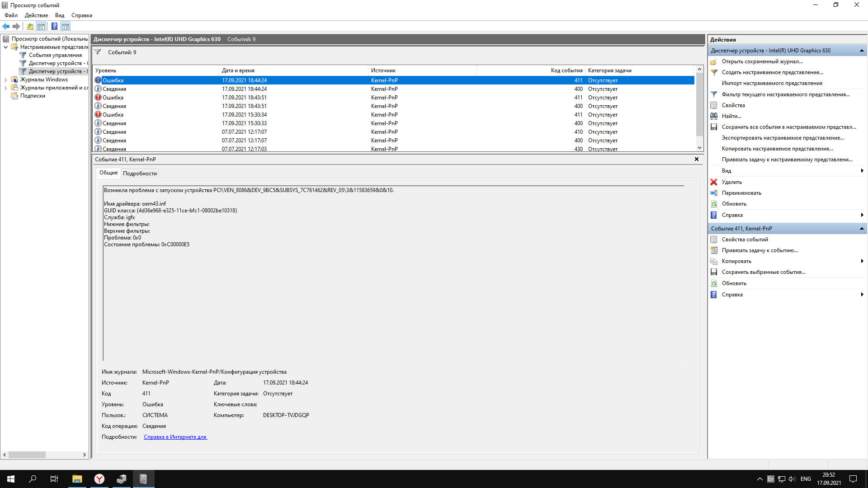This screenshot has height=488, width=868.
Task: Click Копировать настраиваемое представление action
Action: (x=778, y=149)
